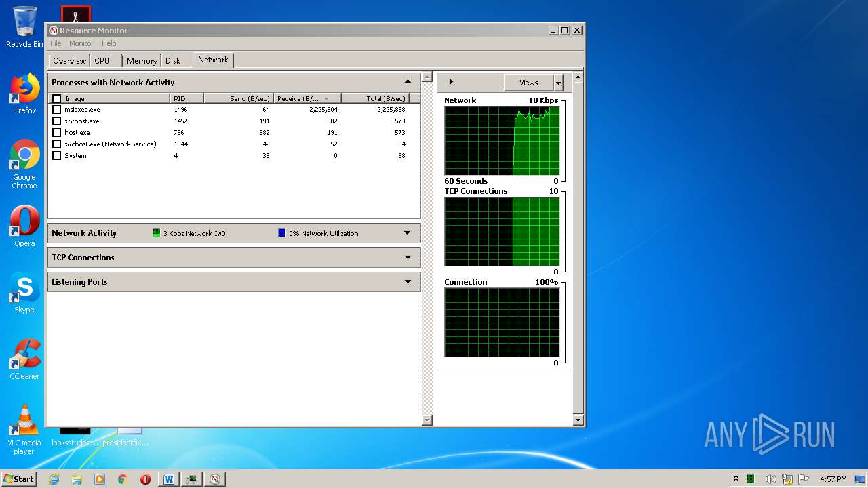Expand the Listening Ports section
Viewport: 868px width, 488px height.
pyautogui.click(x=408, y=282)
